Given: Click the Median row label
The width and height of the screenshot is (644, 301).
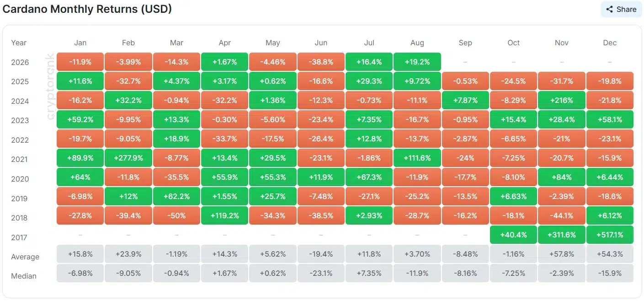Looking at the screenshot, I should [24, 276].
